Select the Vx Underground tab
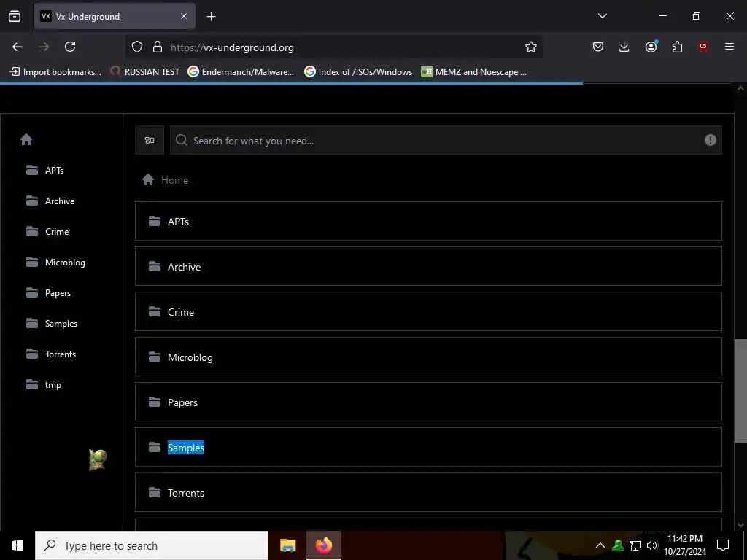 115,16
